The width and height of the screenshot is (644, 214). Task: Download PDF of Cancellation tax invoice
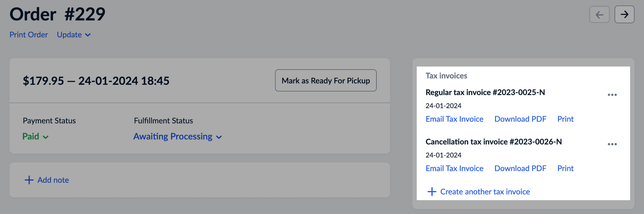pyautogui.click(x=520, y=168)
